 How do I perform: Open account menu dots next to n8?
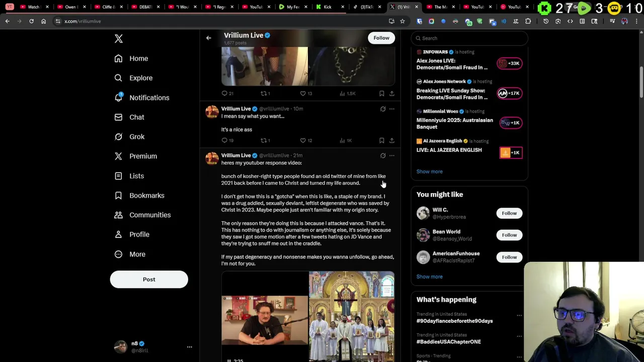190,347
